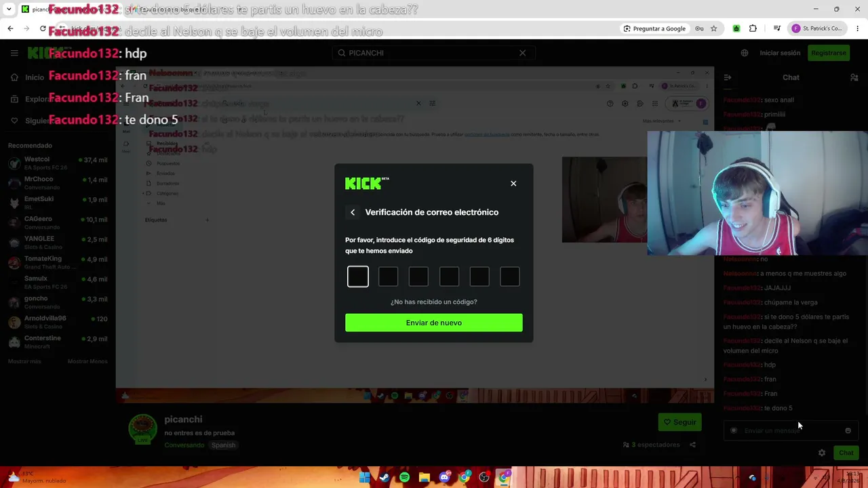Open Spotify from the taskbar
The image size is (868, 488).
[x=404, y=478]
